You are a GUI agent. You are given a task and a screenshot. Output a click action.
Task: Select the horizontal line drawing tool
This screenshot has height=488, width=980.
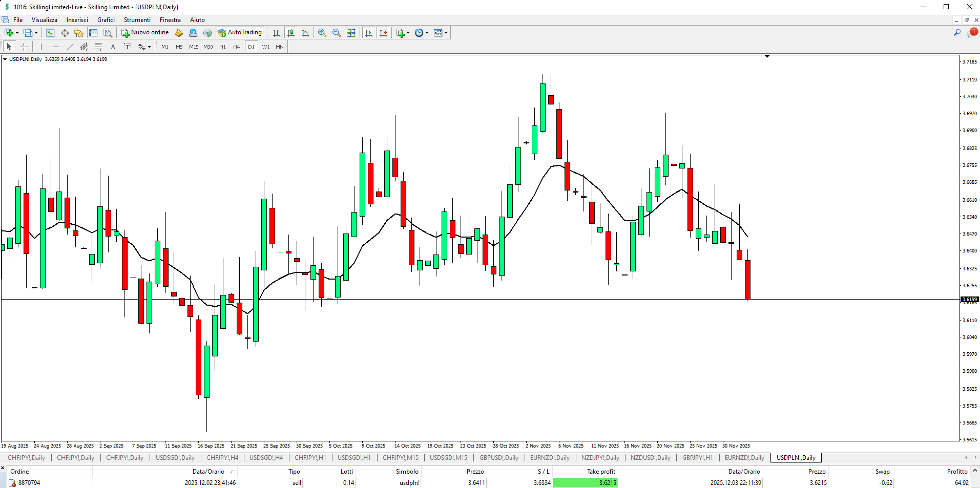click(x=56, y=47)
